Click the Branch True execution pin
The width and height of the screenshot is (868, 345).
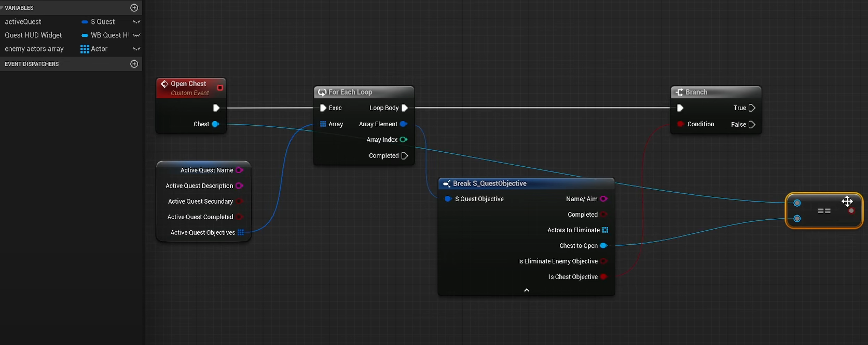pos(752,108)
